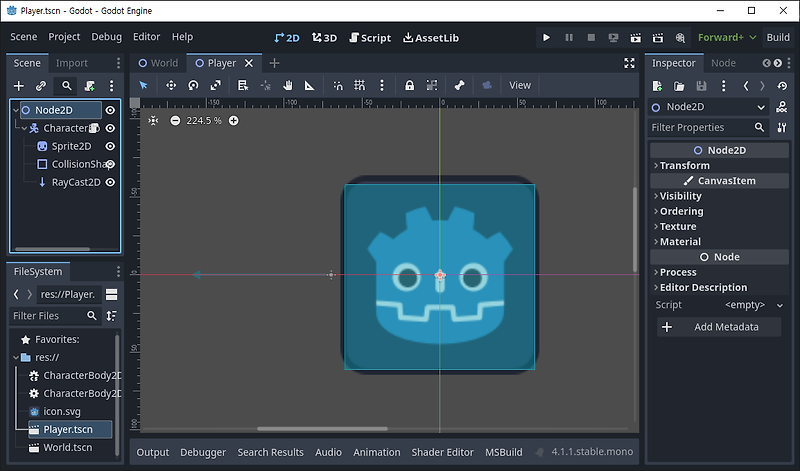Image resolution: width=800 pixels, height=471 pixels.
Task: Open the Scene menu
Action: tap(23, 37)
